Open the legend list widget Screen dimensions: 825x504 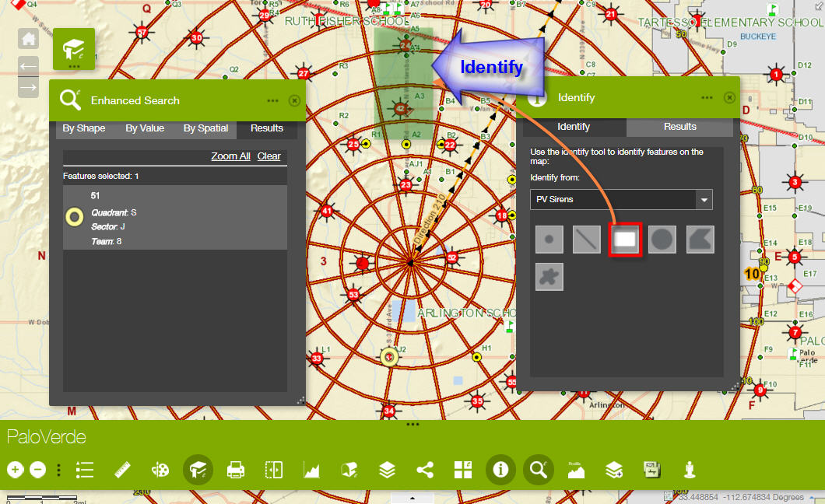85,469
